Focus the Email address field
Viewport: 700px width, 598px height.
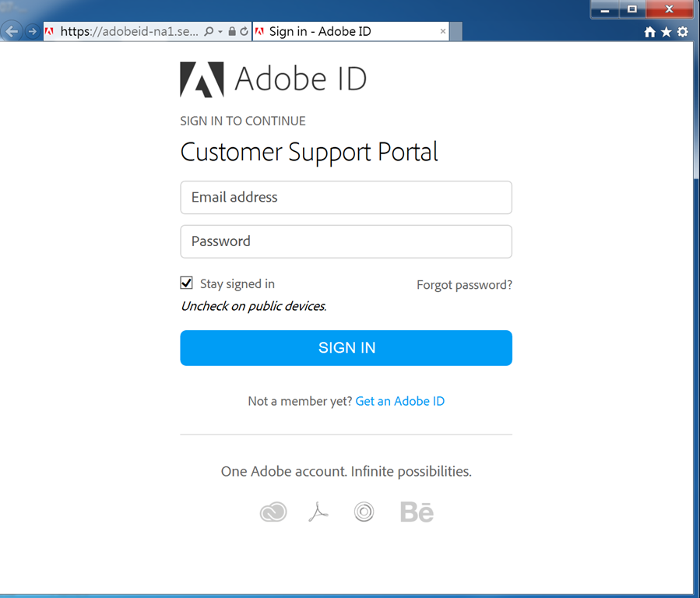tap(346, 197)
